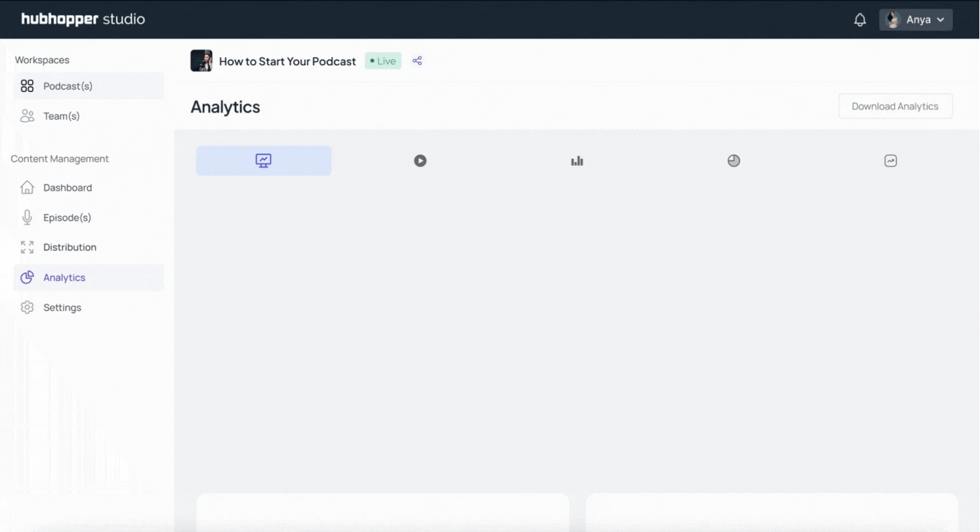980x532 pixels.
Task: Click the hubhopper studio logo
Action: pos(83,19)
